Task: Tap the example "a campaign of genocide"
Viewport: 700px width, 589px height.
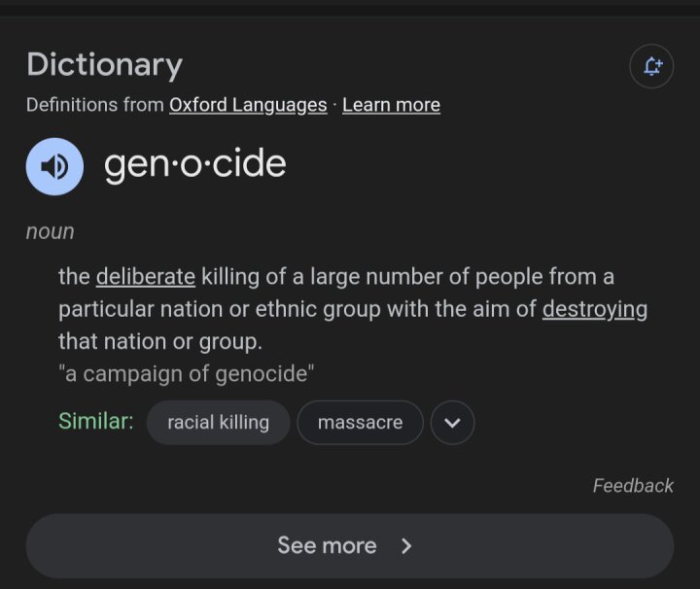Action: coord(186,373)
